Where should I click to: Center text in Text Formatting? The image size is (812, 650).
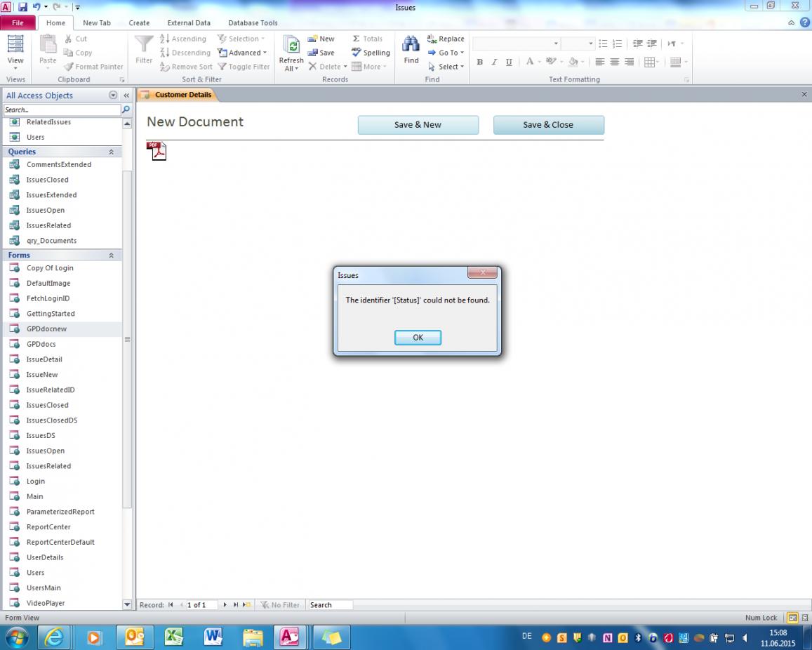[x=614, y=62]
